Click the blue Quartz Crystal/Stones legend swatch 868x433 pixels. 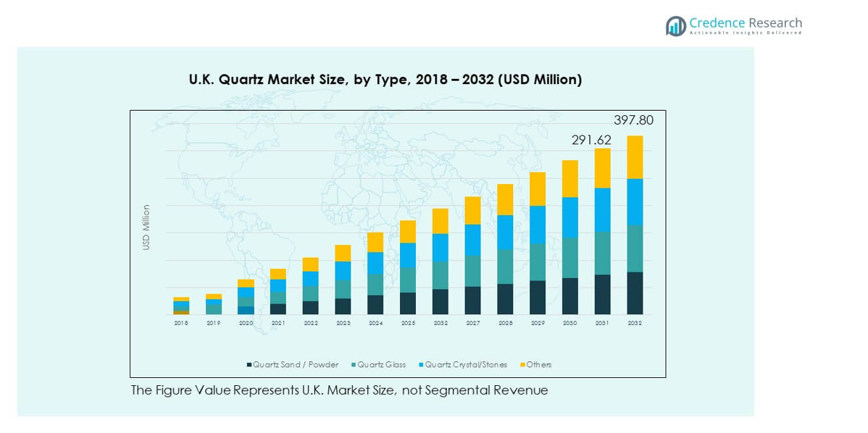[x=421, y=365]
